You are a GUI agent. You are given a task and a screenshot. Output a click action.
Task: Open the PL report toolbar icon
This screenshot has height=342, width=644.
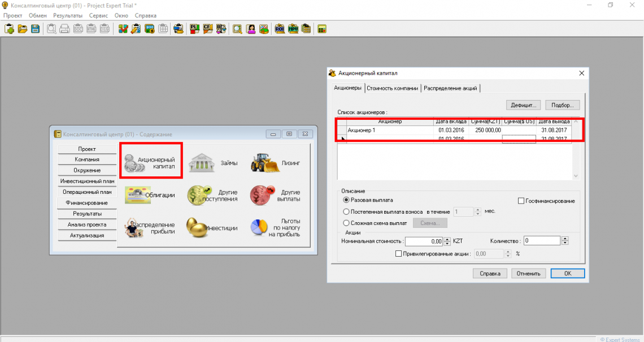tap(195, 29)
